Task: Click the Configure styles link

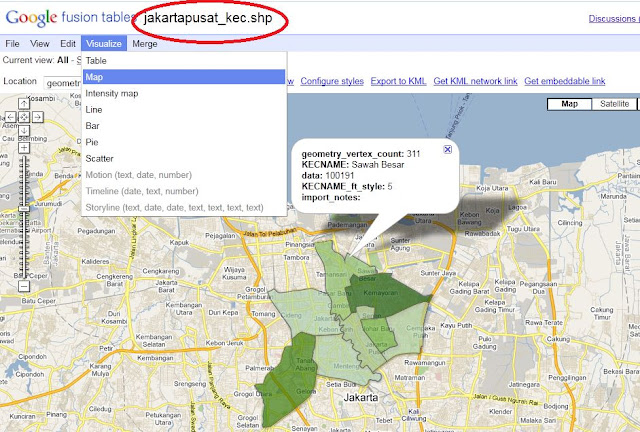Action: pyautogui.click(x=331, y=81)
